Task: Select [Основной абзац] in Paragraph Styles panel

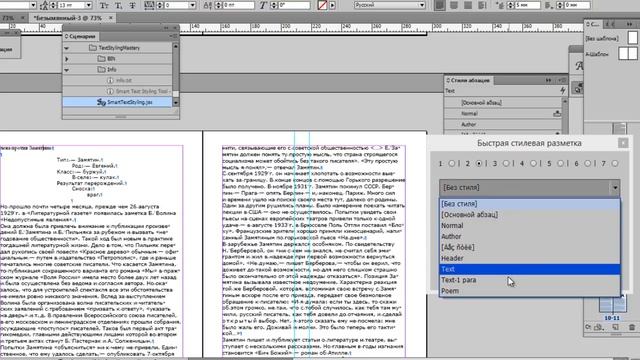Action: coord(503,103)
